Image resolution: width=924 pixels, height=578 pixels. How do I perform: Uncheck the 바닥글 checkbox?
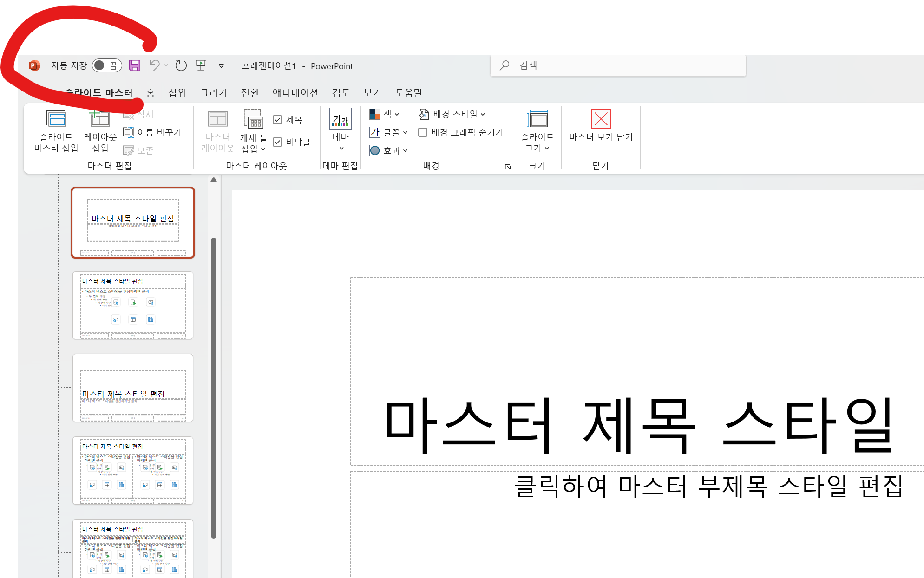277,142
